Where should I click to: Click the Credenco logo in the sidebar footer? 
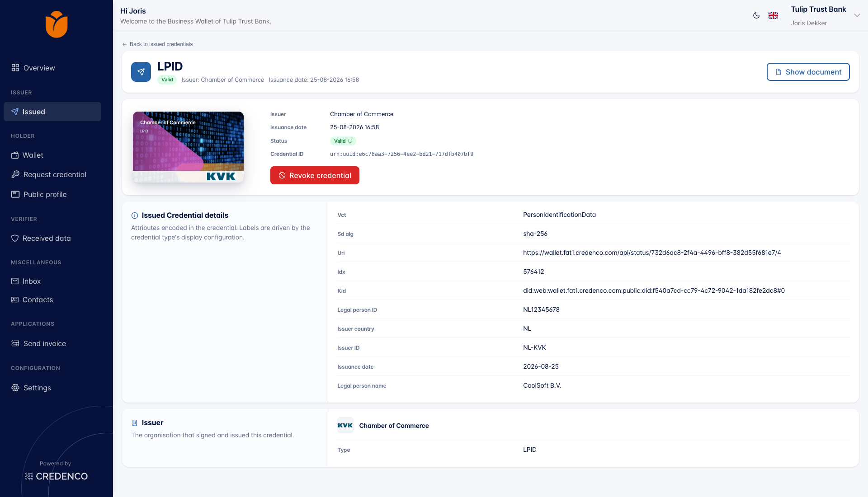pos(57,476)
